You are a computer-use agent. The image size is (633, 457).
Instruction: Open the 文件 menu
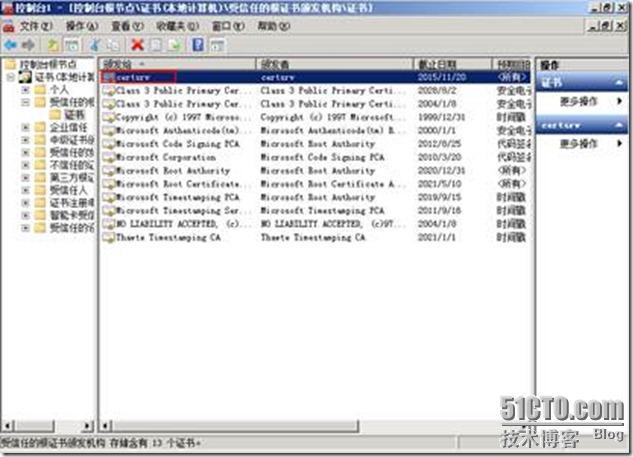point(36,26)
